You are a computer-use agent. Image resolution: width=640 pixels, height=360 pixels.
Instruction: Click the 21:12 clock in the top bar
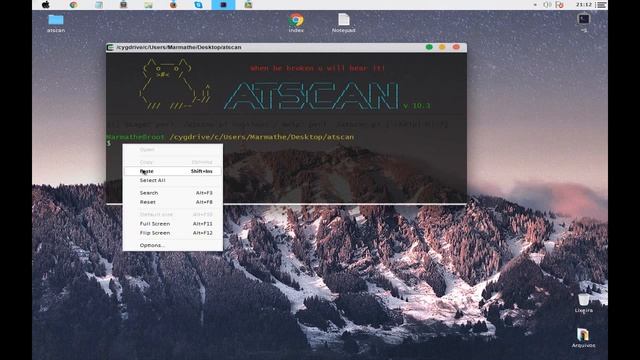[x=584, y=4]
